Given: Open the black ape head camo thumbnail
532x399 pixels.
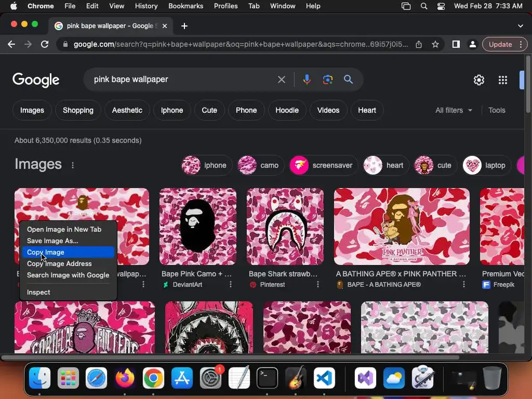Looking at the screenshot, I should (x=198, y=227).
